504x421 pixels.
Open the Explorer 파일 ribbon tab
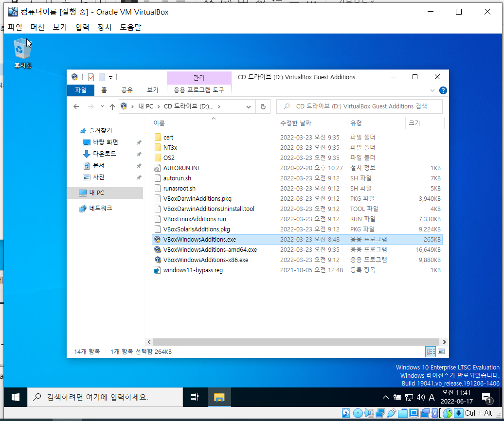click(x=81, y=90)
